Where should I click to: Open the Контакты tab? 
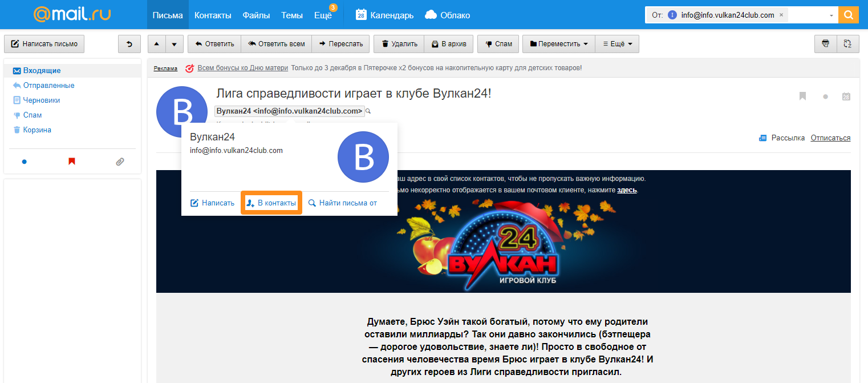click(x=213, y=15)
